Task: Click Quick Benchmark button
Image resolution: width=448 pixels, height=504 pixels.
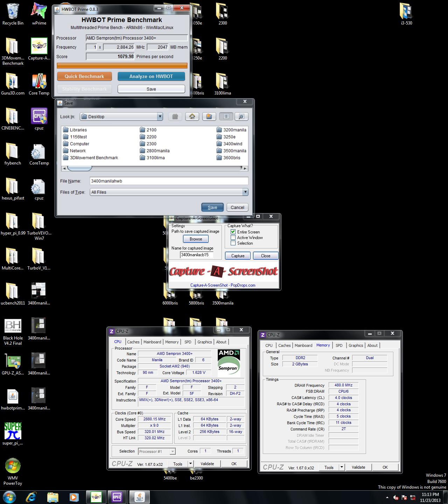Action: click(x=84, y=76)
